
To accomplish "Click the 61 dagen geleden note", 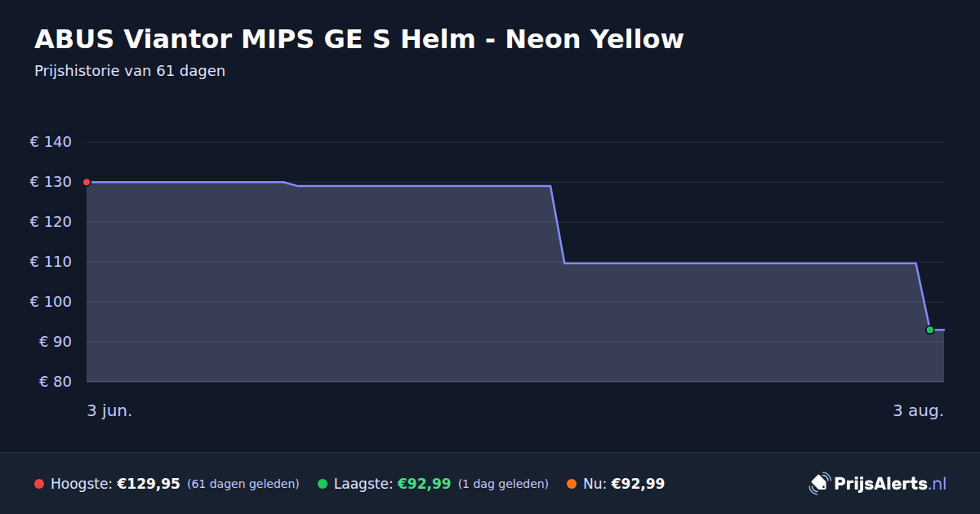I will tap(243, 484).
